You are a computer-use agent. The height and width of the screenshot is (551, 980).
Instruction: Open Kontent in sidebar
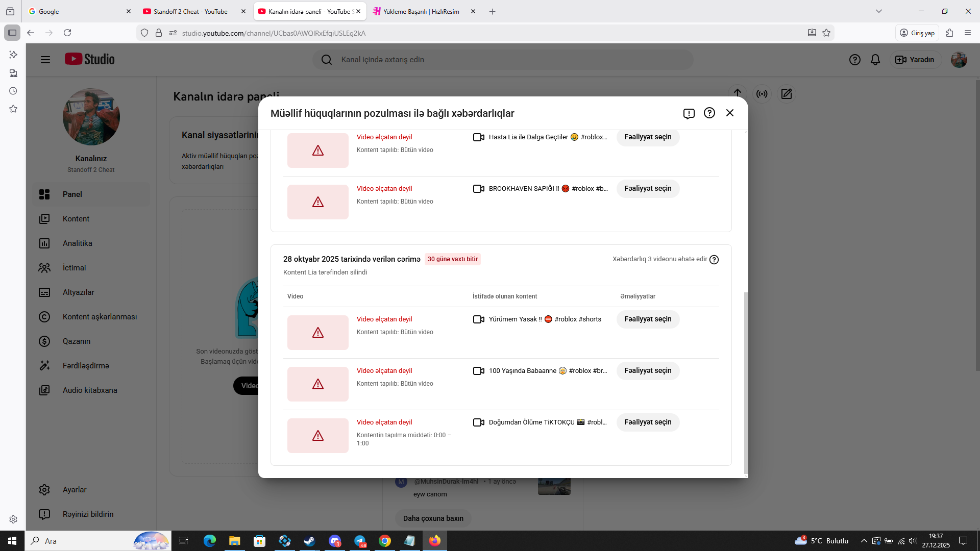[91, 219]
